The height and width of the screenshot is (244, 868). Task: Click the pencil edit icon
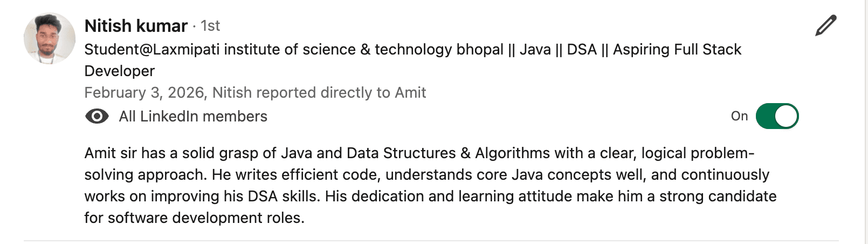825,26
